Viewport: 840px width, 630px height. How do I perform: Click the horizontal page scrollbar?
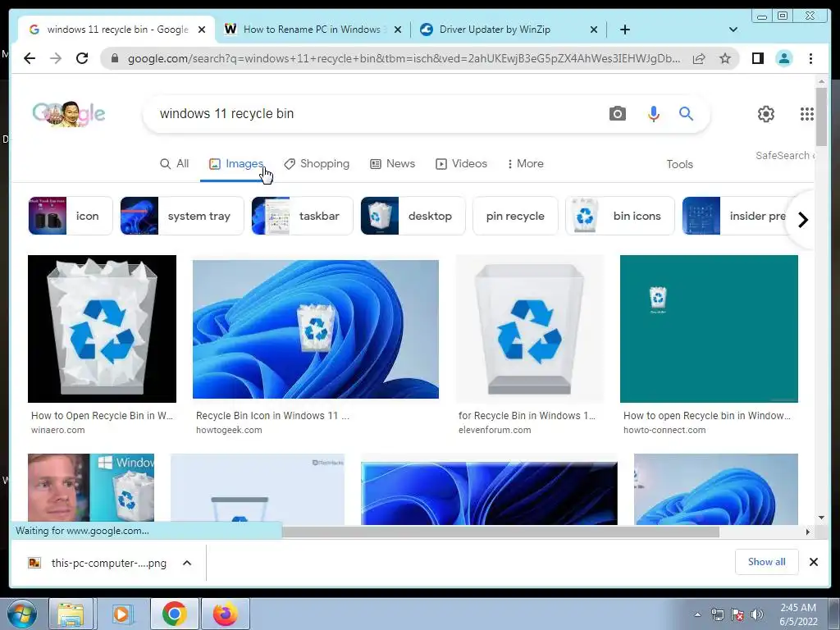[500, 532]
